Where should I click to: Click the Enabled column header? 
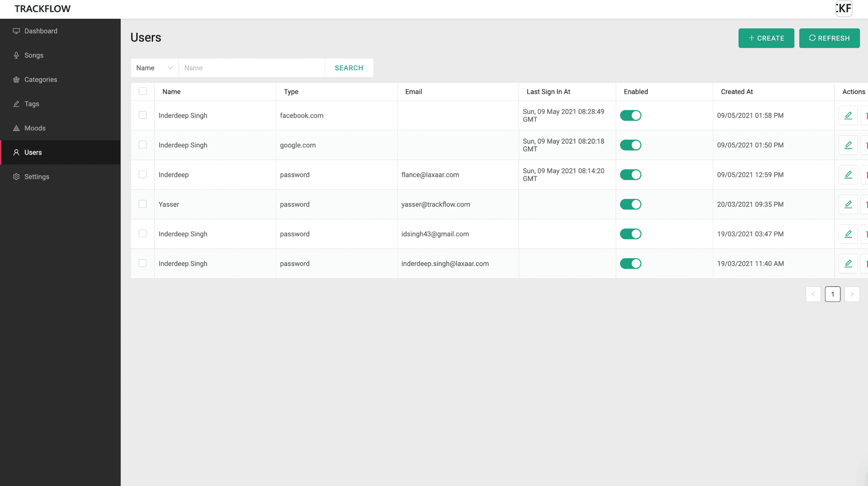coord(664,92)
